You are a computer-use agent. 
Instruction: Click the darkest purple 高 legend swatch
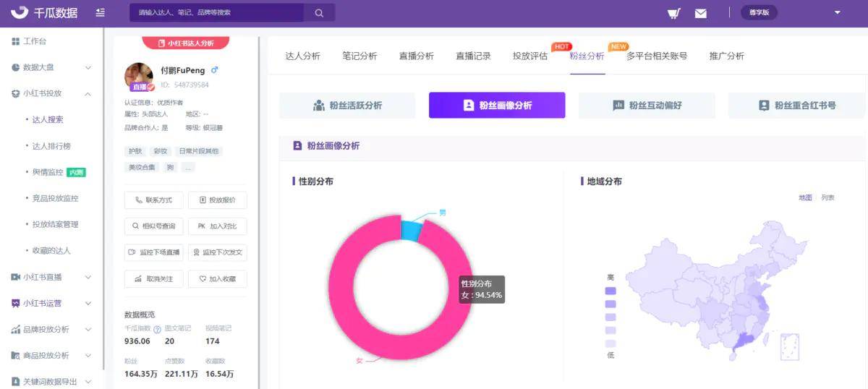pos(610,291)
